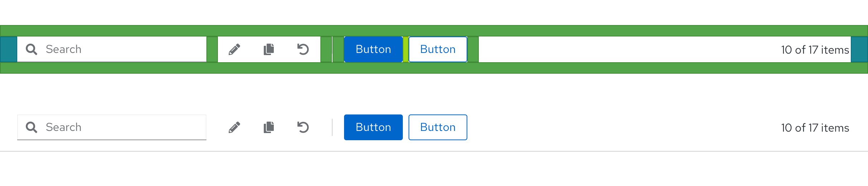Focus the Search field in the plain toolbar
This screenshot has width=868, height=186.
tap(122, 127)
